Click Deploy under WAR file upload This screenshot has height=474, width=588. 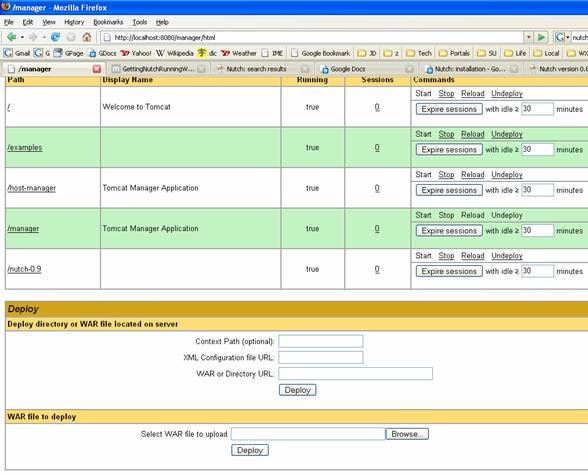250,450
